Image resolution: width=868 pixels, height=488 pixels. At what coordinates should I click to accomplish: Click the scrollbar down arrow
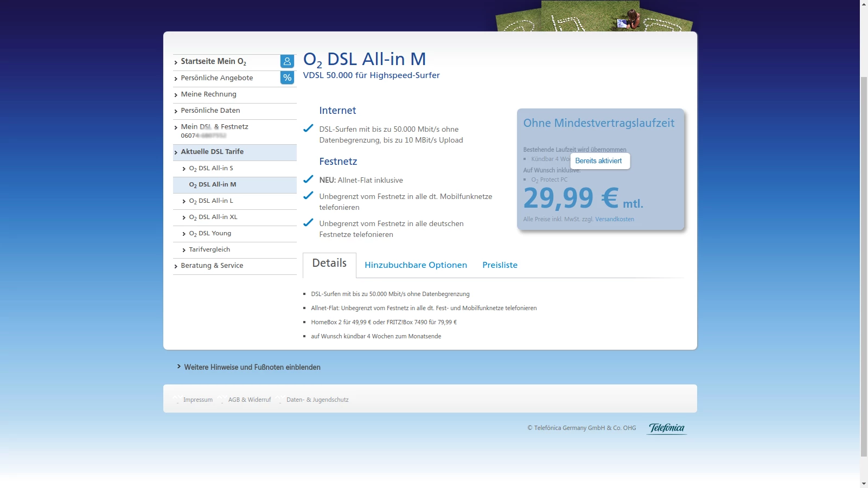tap(864, 483)
